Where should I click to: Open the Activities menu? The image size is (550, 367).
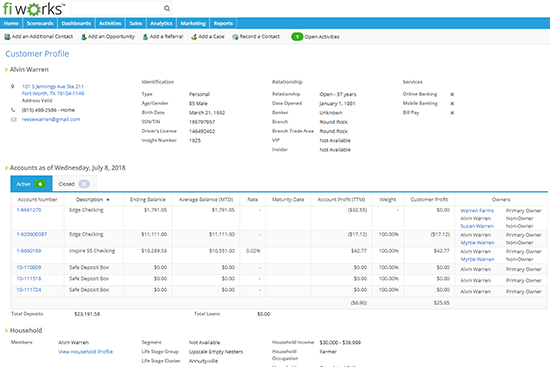[110, 23]
